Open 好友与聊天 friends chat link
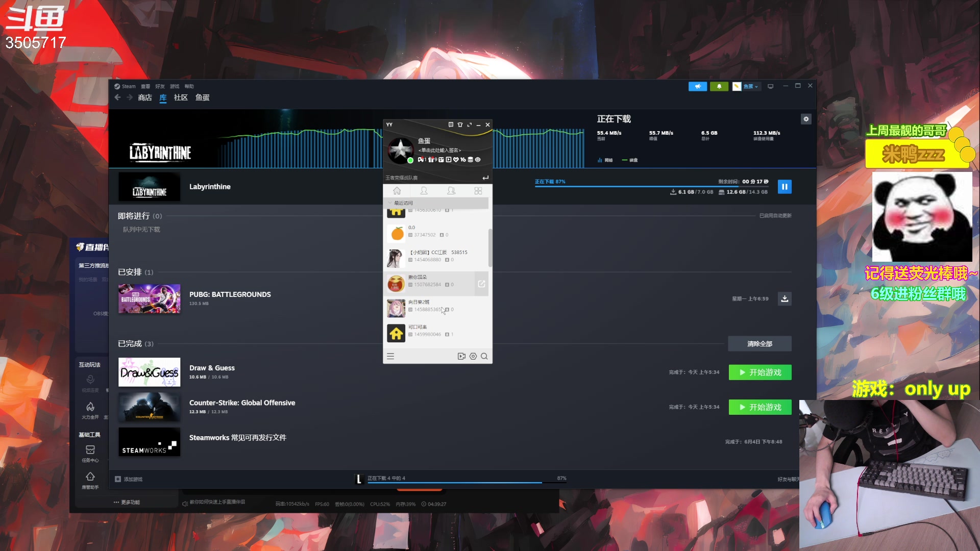This screenshot has width=980, height=551. 788,479
